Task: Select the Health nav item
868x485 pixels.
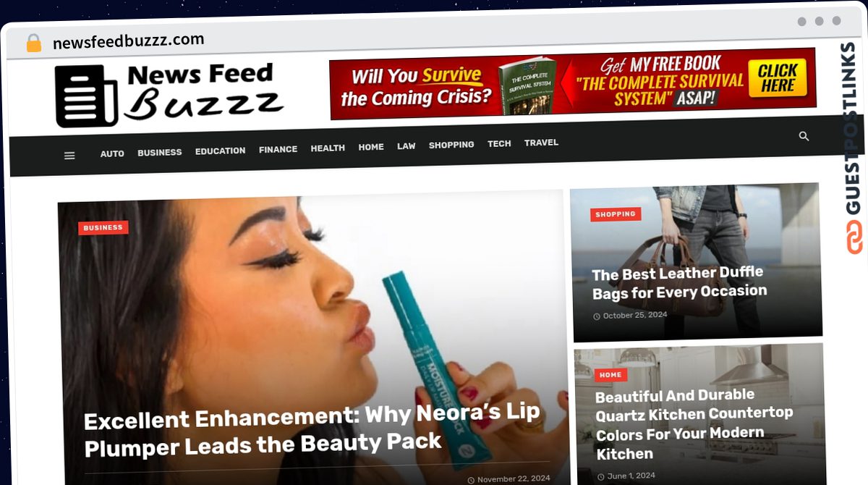Action: [x=328, y=148]
